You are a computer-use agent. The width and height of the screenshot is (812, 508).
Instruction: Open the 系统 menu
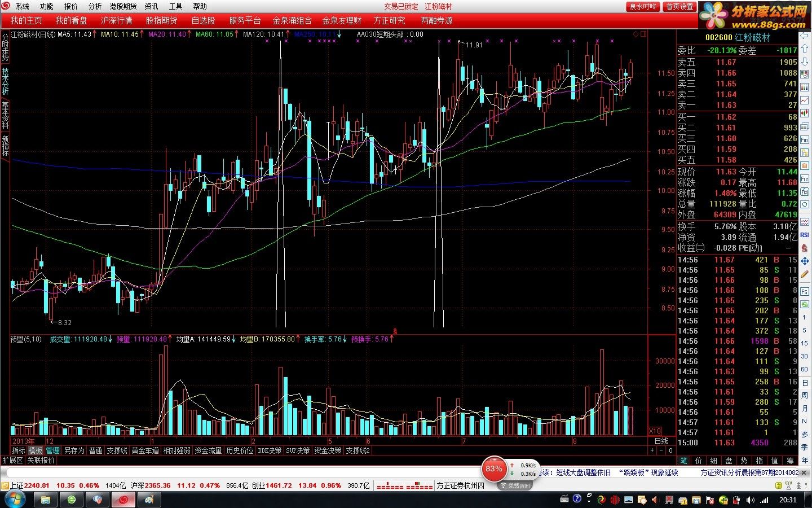[x=23, y=6]
